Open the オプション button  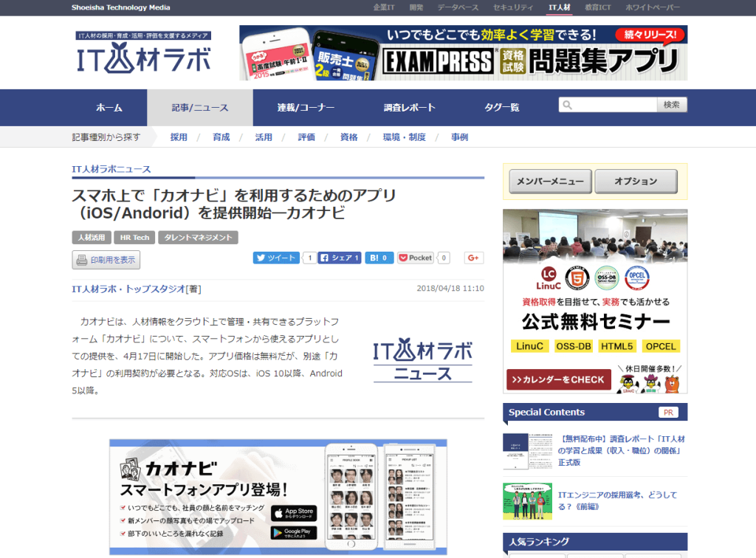click(x=636, y=182)
